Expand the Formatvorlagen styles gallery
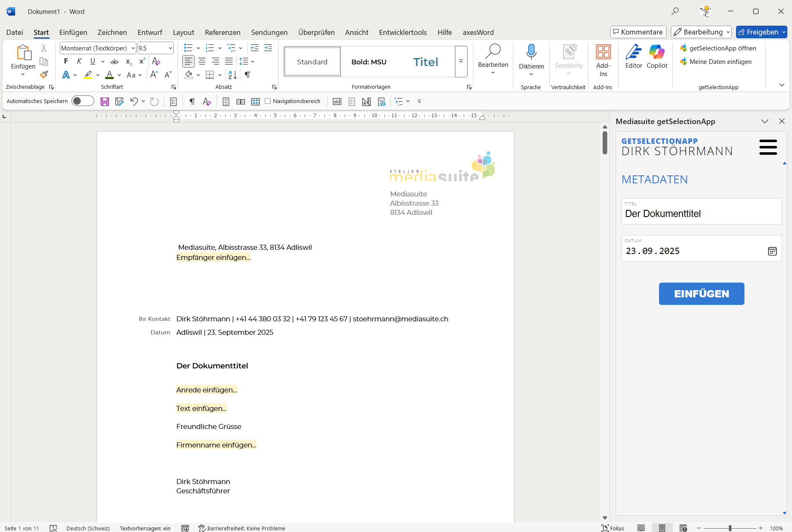The image size is (792, 532). click(461, 61)
